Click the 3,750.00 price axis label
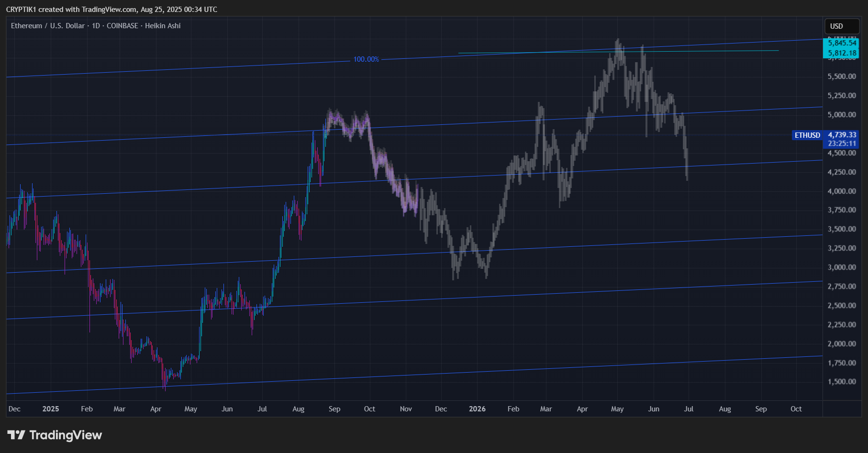 [842, 210]
